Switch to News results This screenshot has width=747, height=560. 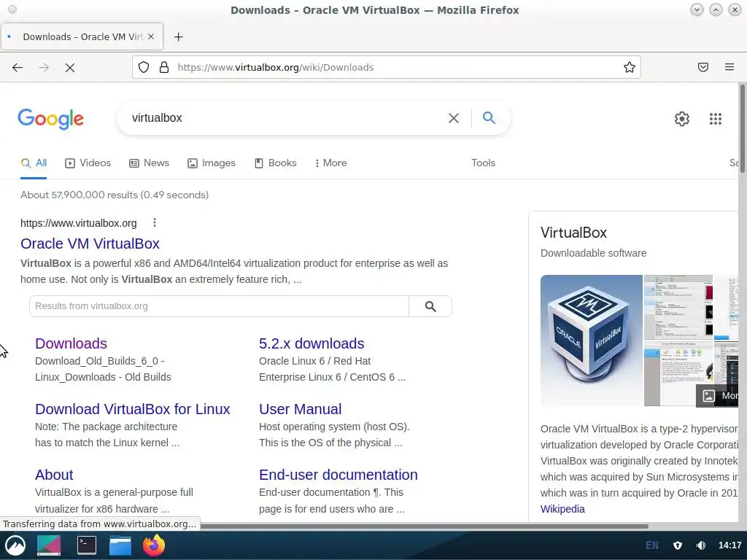click(x=149, y=163)
